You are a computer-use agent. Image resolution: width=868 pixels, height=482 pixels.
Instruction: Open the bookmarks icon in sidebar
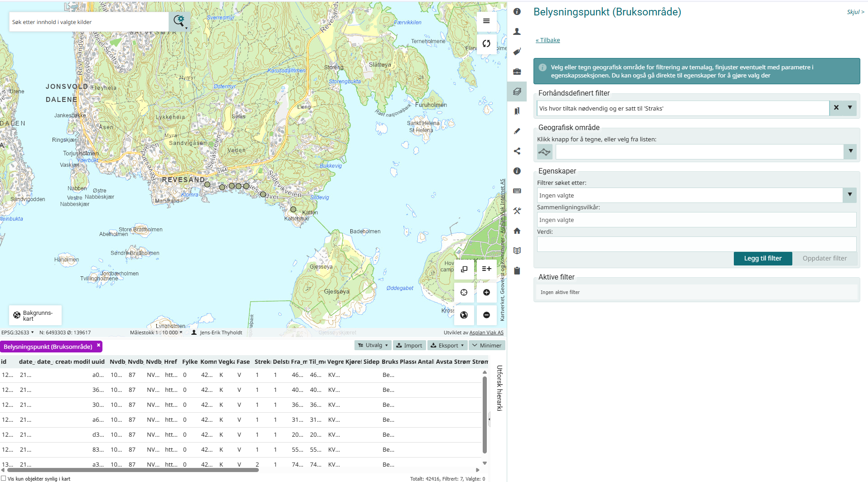click(x=517, y=111)
